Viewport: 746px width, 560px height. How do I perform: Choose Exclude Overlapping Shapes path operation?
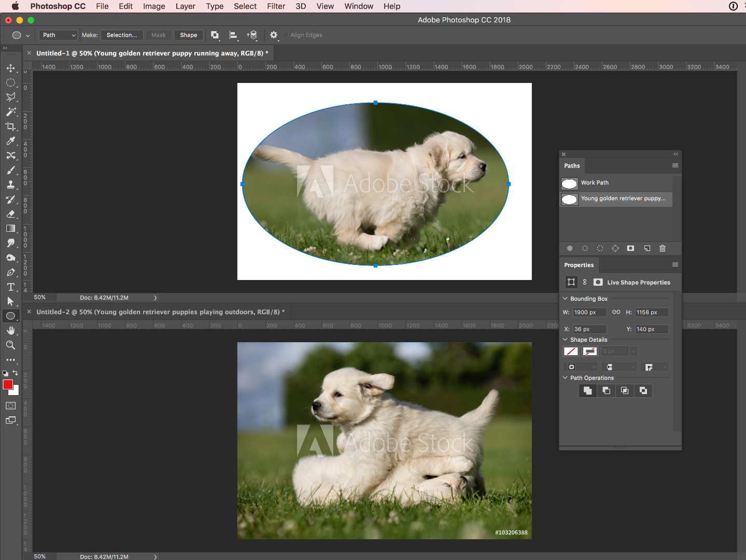click(x=643, y=391)
